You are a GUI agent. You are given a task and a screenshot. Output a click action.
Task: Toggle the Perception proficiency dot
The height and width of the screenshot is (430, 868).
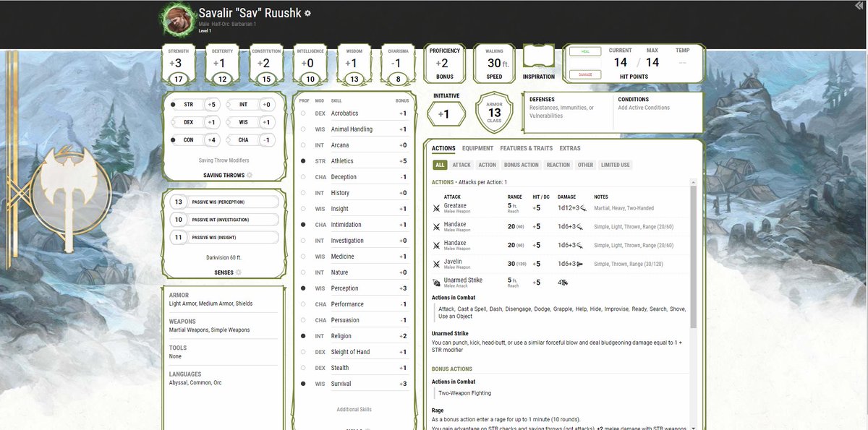(303, 288)
